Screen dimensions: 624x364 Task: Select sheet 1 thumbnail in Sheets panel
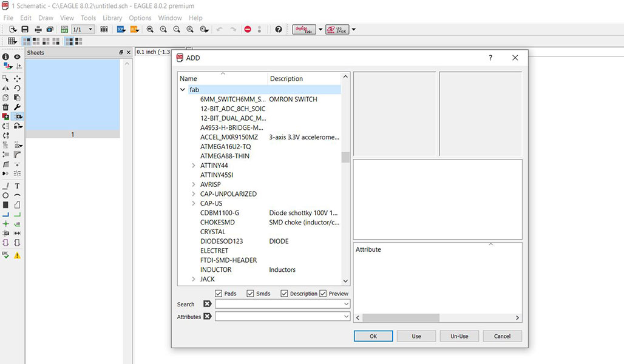point(73,99)
